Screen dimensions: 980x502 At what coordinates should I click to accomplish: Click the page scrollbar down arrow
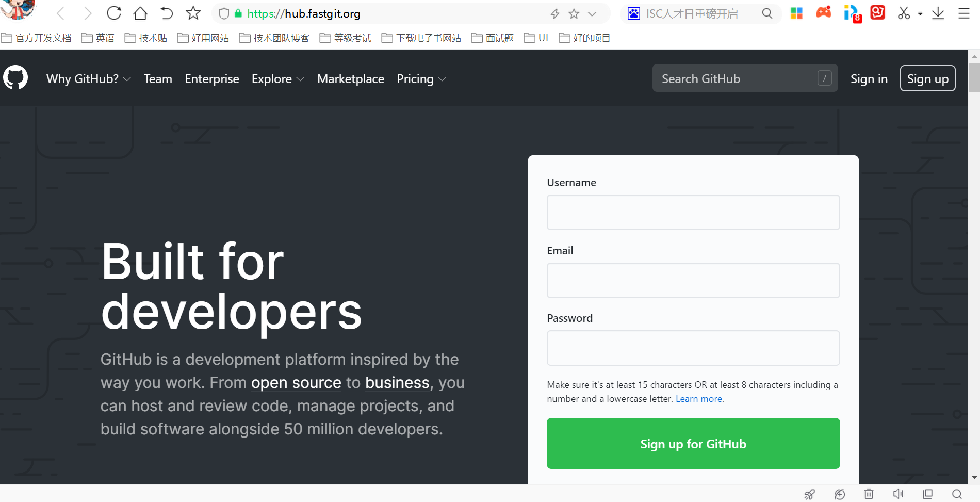coord(974,478)
